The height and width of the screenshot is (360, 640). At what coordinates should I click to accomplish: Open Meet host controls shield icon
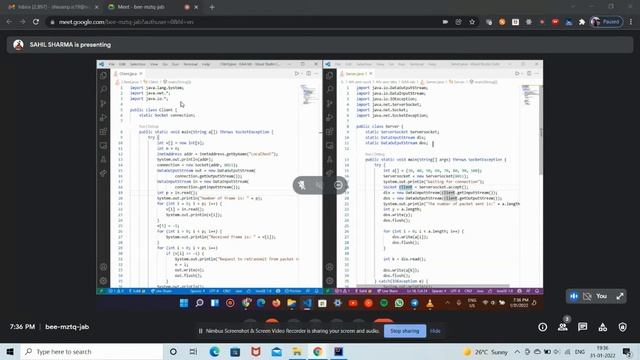(x=622, y=327)
